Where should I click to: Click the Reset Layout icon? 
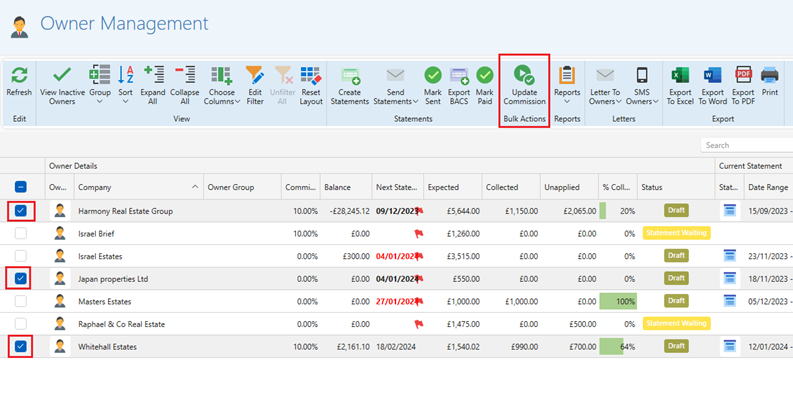click(x=310, y=76)
